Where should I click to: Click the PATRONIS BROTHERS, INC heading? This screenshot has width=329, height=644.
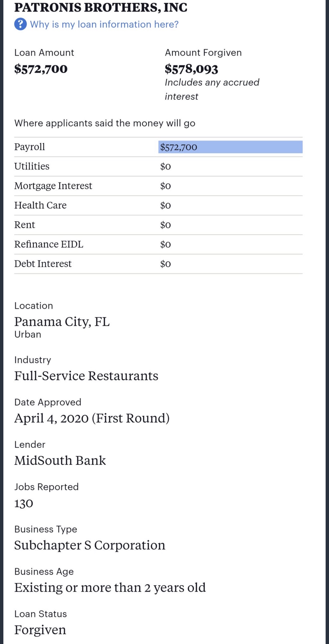click(x=101, y=8)
